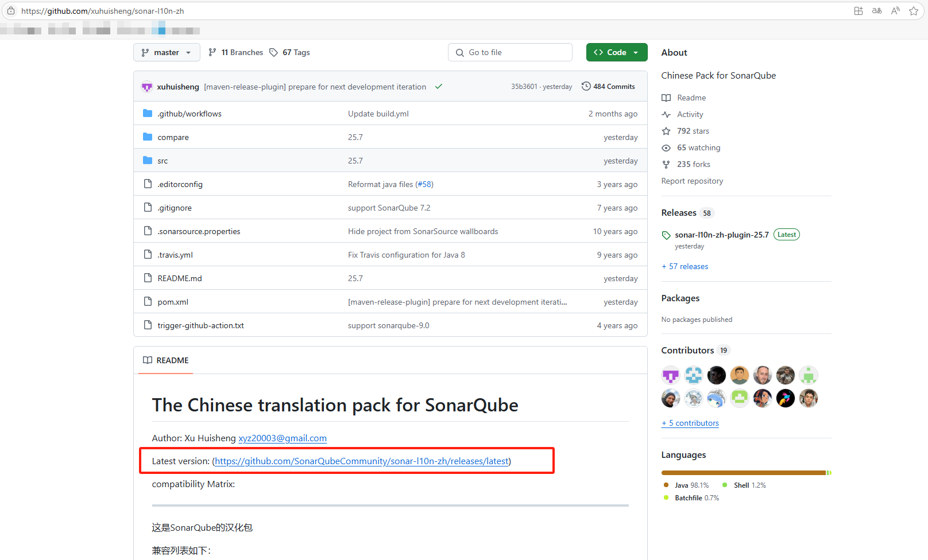This screenshot has height=560, width=928.
Task: Click the browser address bar URL
Action: coord(102,11)
